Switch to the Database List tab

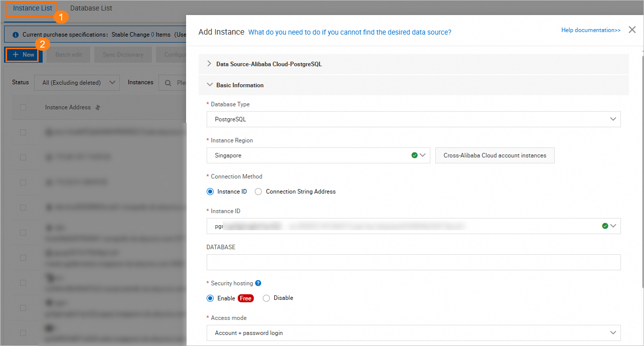pyautogui.click(x=91, y=8)
